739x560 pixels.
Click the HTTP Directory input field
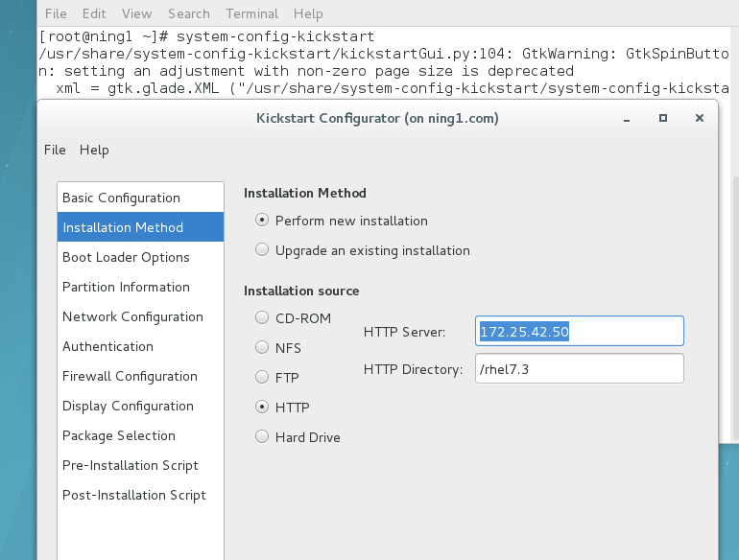(x=580, y=368)
